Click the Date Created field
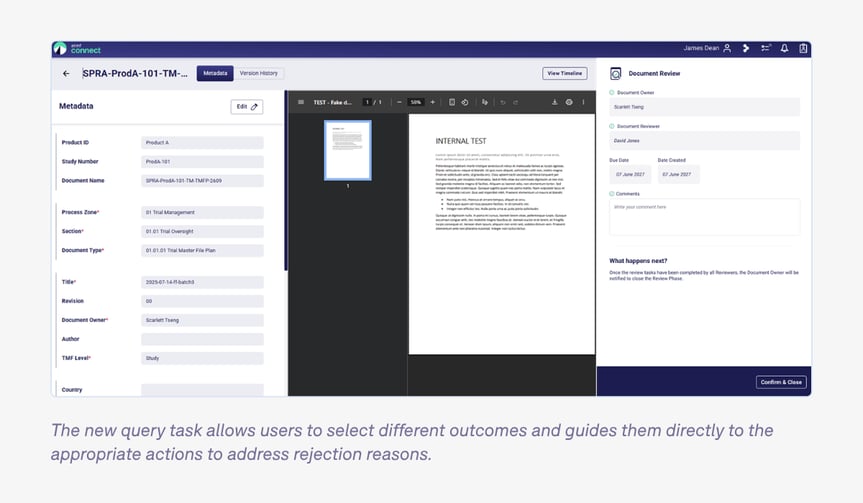 pos(678,174)
